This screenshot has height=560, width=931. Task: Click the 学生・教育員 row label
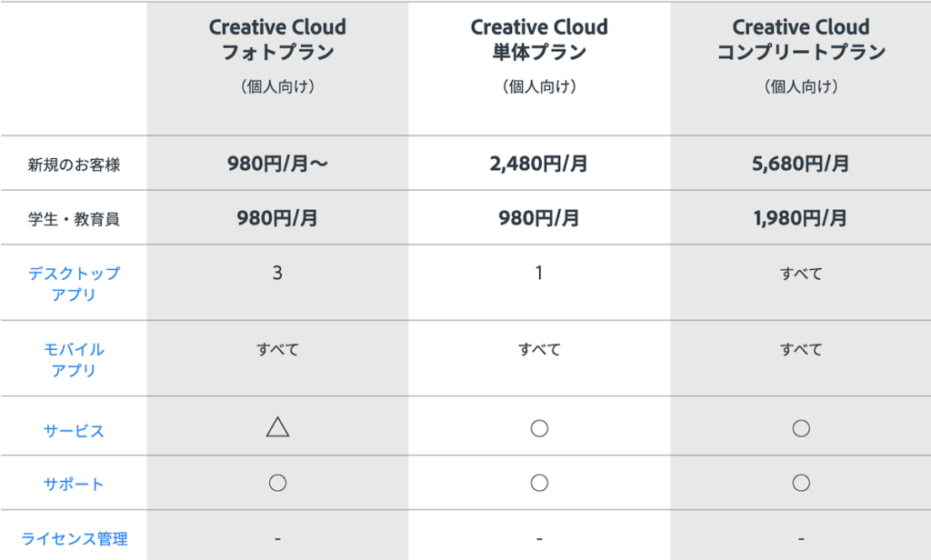[x=74, y=219]
